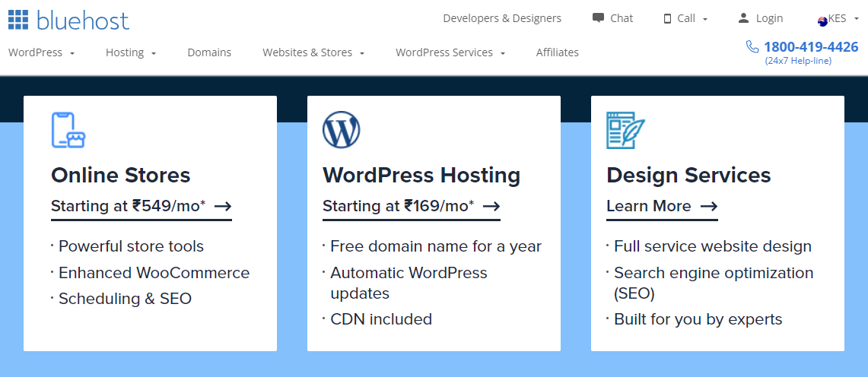Click arrow next to Starting at ₹549/mo
Viewport: 868px width, 377px height.
point(223,206)
